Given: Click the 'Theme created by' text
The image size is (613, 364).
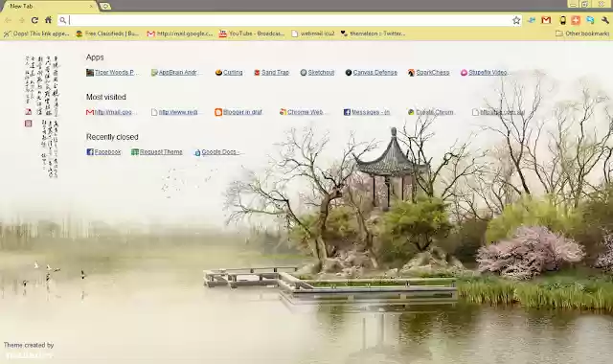Looking at the screenshot, I should click(x=29, y=345).
